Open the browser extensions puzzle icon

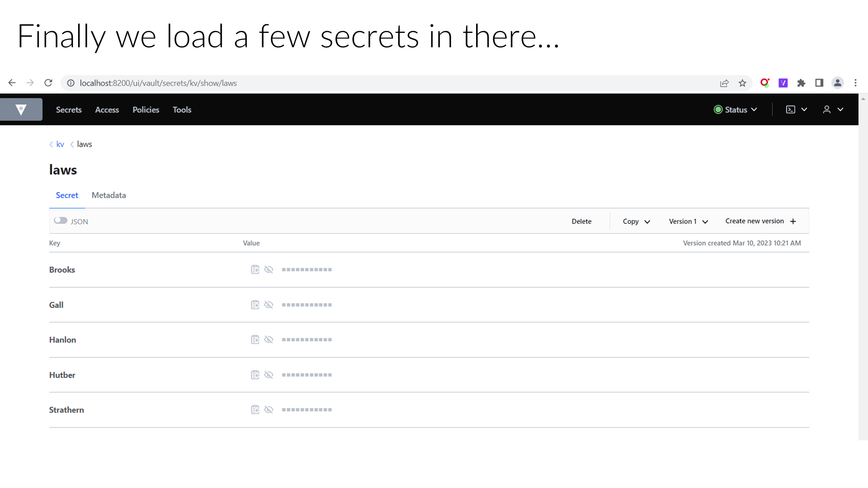click(801, 83)
